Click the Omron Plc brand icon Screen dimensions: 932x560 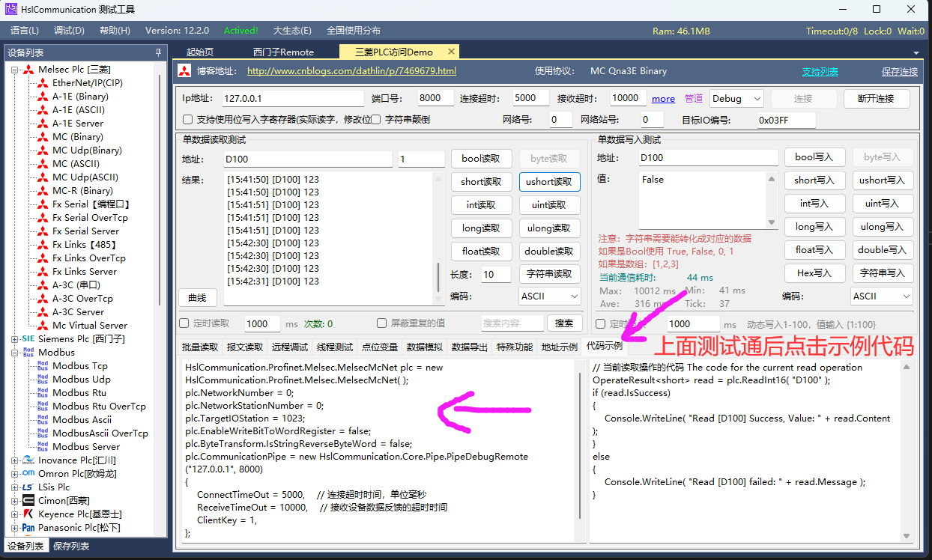28,474
